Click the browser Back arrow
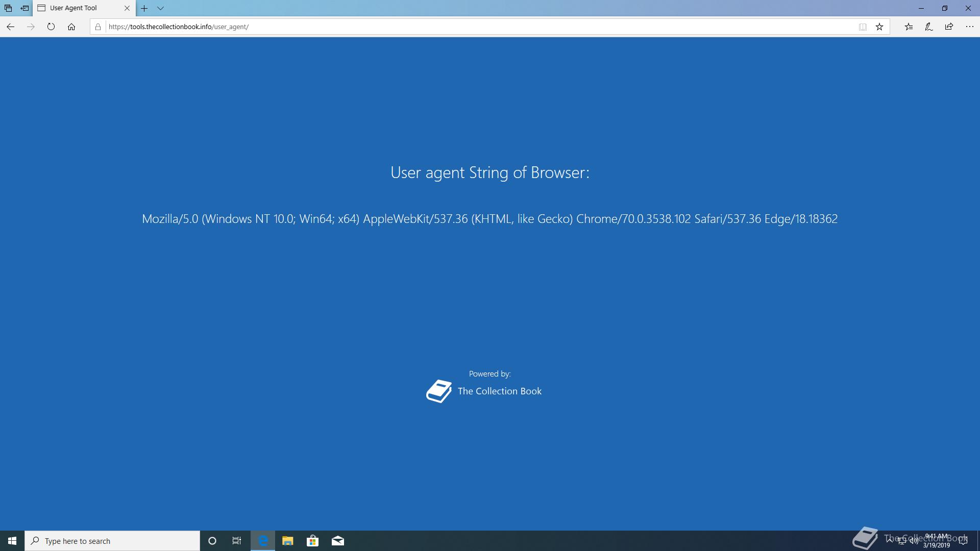 10,27
